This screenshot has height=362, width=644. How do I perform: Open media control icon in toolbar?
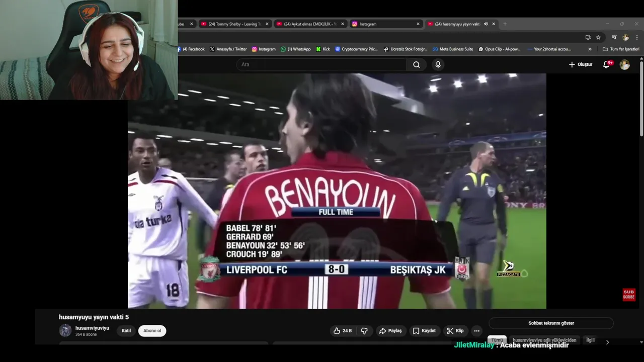614,37
